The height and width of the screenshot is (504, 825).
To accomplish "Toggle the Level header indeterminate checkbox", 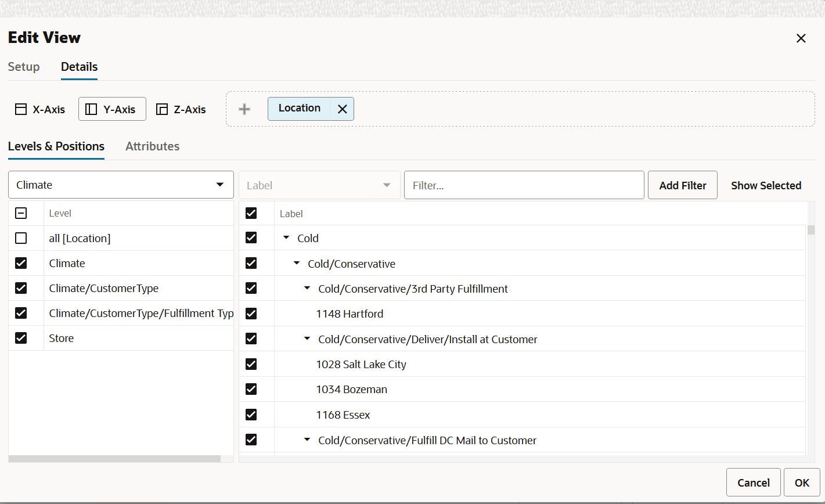I will 21,213.
